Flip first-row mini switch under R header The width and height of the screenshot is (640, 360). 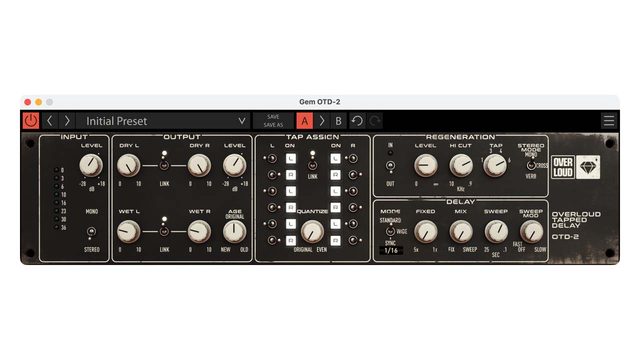point(353,158)
